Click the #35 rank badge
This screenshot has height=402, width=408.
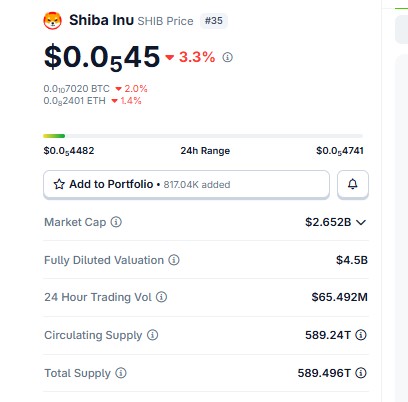click(214, 21)
